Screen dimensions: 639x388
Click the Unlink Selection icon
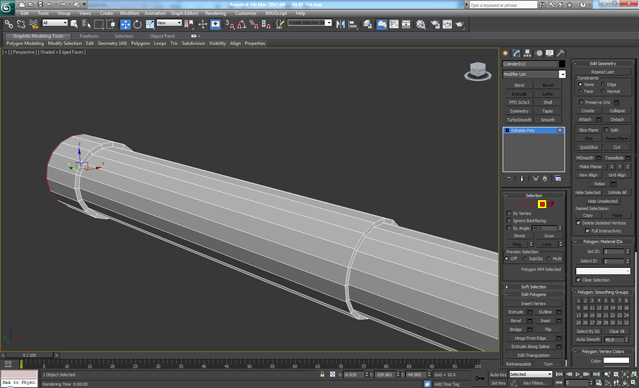21,24
